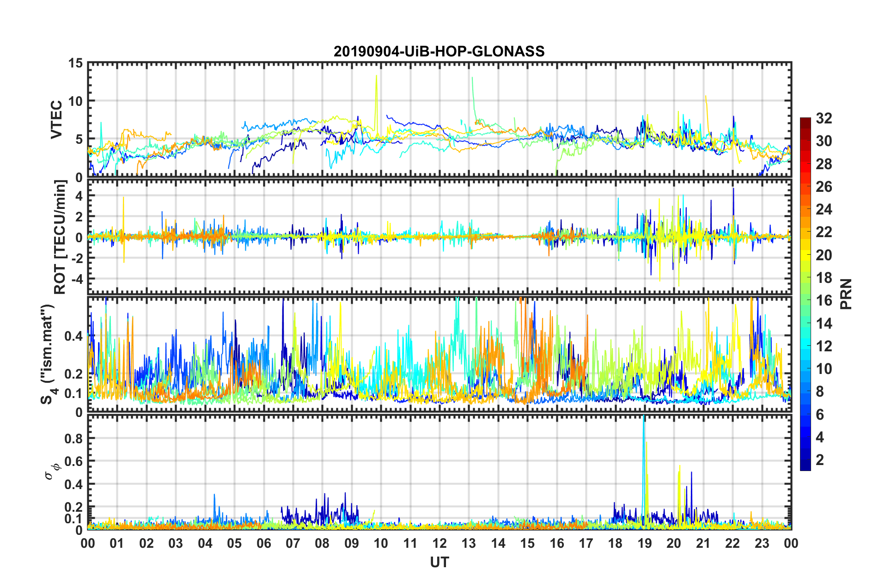This screenshot has height=588, width=879.
Task: Click the sigma-phi y-axis label
Action: (x=52, y=472)
